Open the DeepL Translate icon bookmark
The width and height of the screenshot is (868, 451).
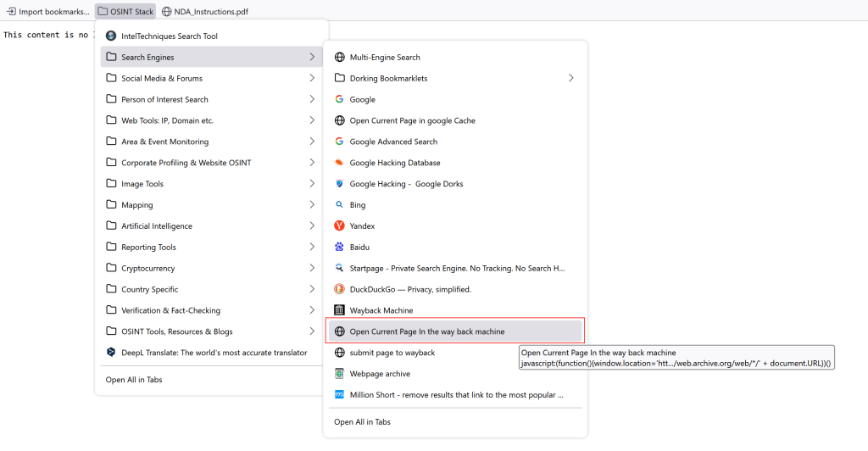click(x=111, y=352)
